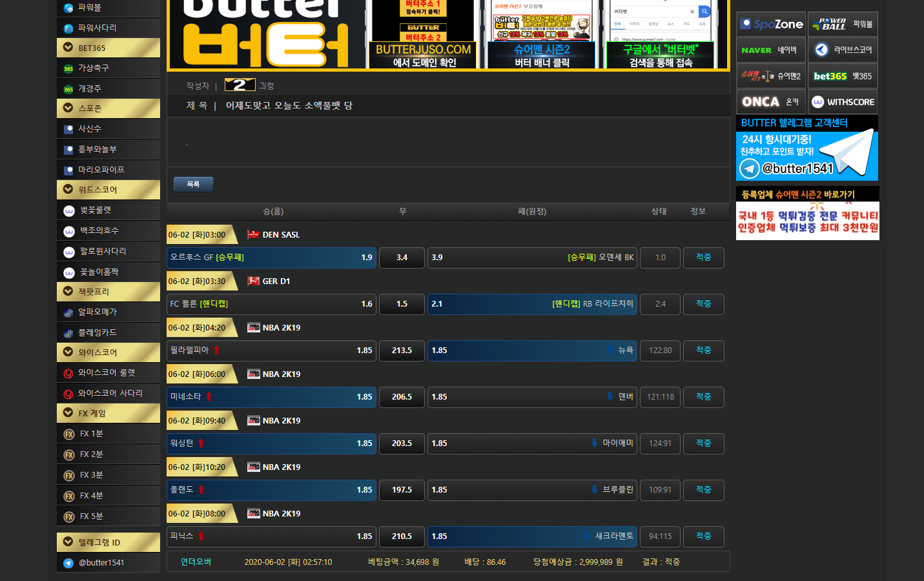
Task: Open the 벚꽃룰렛 sidebar icon
Action: pyautogui.click(x=69, y=210)
